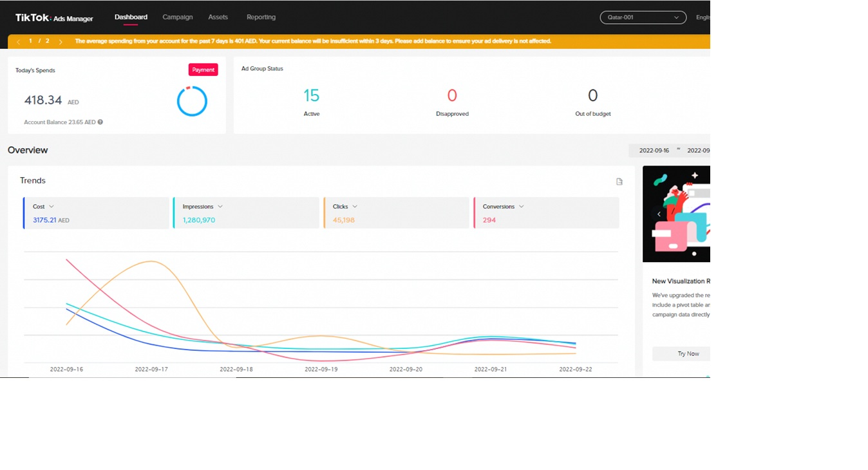Image resolution: width=868 pixels, height=470 pixels.
Task: Click the today's spend circular progress ring
Action: coord(192,101)
